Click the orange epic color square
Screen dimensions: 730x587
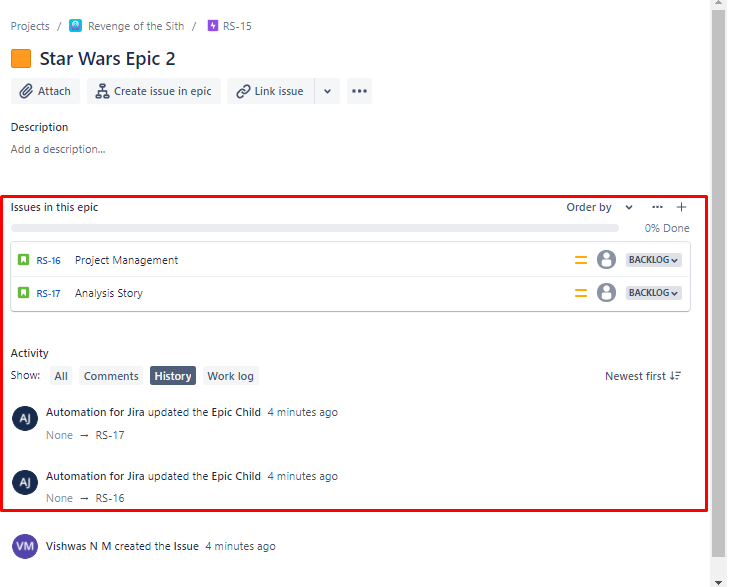[21, 59]
